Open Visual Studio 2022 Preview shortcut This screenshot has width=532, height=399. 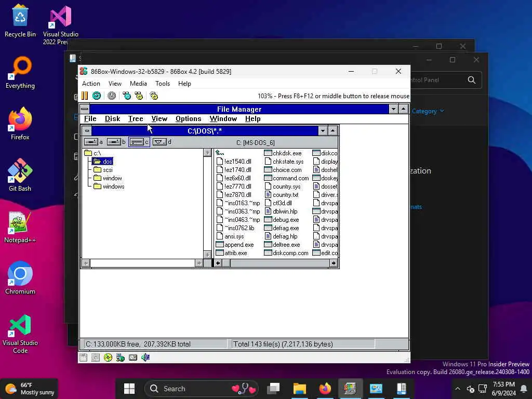click(x=61, y=25)
